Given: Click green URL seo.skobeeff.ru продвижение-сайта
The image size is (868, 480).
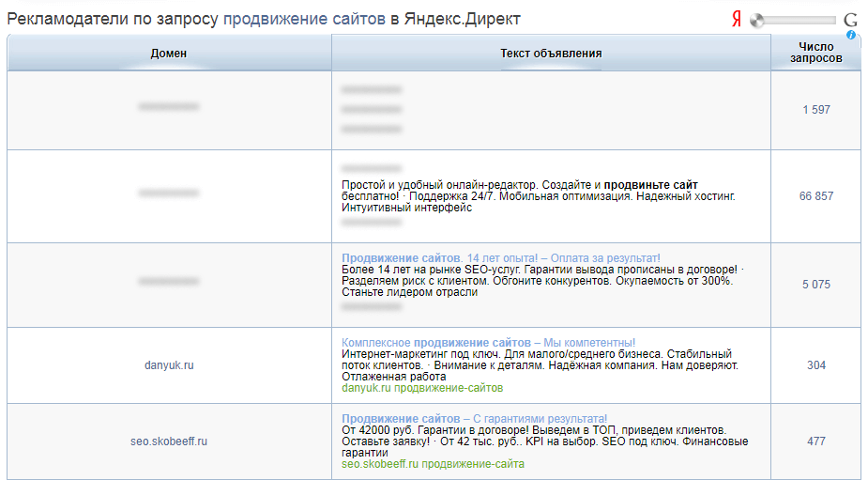Looking at the screenshot, I should 433,463.
